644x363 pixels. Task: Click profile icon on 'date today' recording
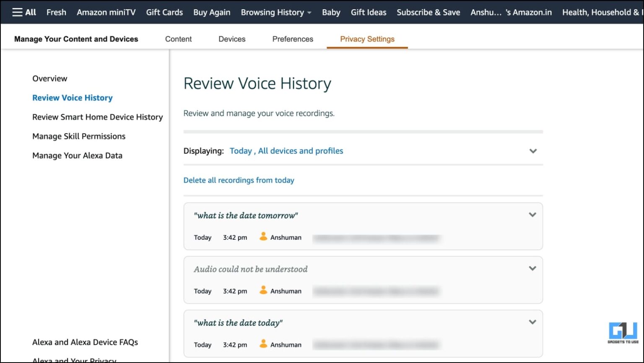(263, 344)
